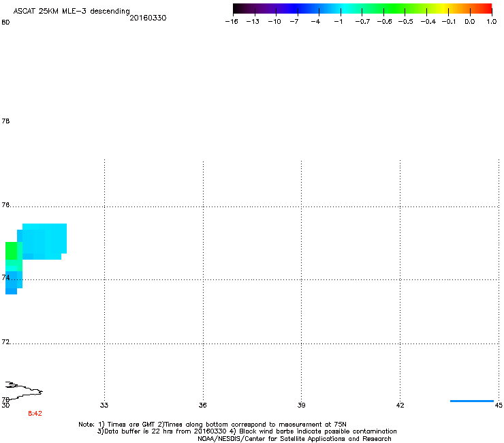Select the red 8:42 time label
This screenshot has width=504, height=443.
point(35,414)
